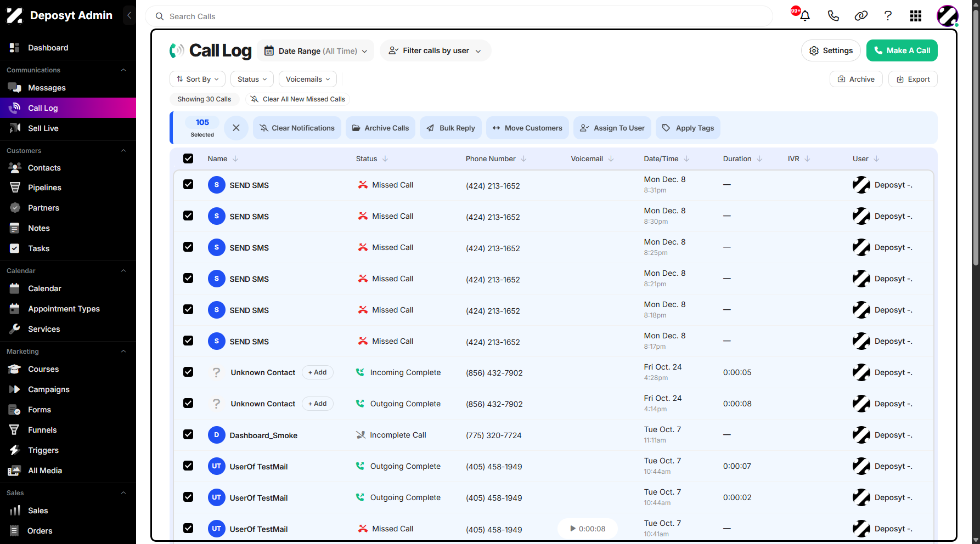Click the Apply Tags button
The height and width of the screenshot is (544, 980).
point(688,128)
